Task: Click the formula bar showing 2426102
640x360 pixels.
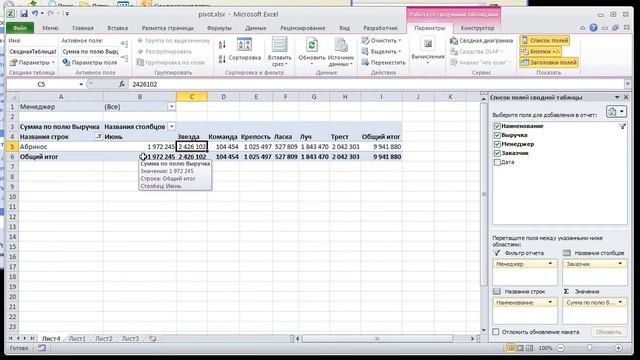Action: pos(376,84)
